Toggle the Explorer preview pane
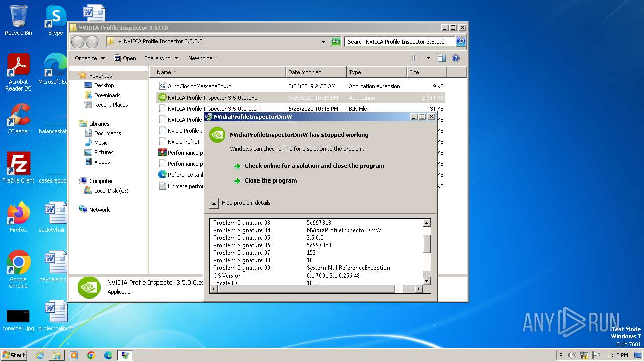644x362 pixels. (441, 58)
